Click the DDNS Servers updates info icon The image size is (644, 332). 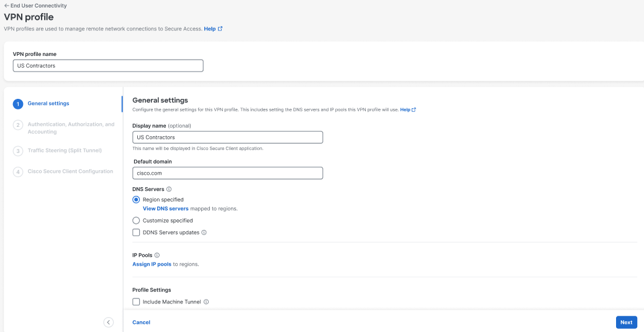pos(204,233)
